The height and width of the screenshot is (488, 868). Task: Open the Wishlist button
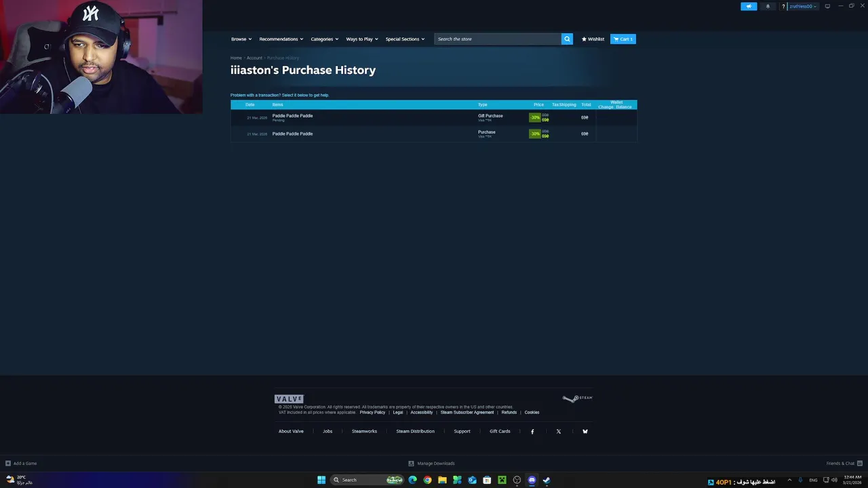tap(593, 39)
